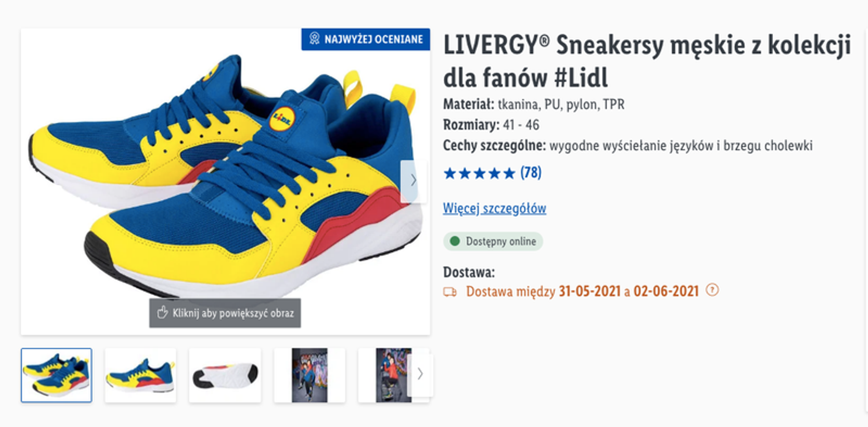Open the delivery info question mark icon
Image resolution: width=868 pixels, height=427 pixels.
click(x=712, y=290)
